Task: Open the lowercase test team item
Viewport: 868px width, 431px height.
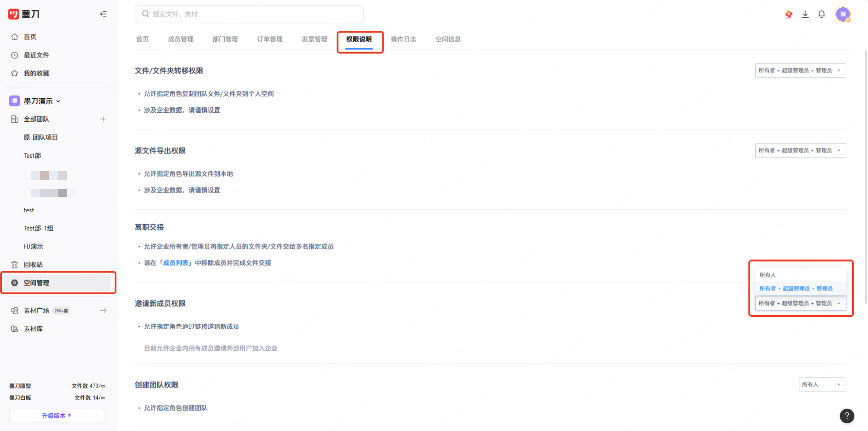Action: (29, 210)
